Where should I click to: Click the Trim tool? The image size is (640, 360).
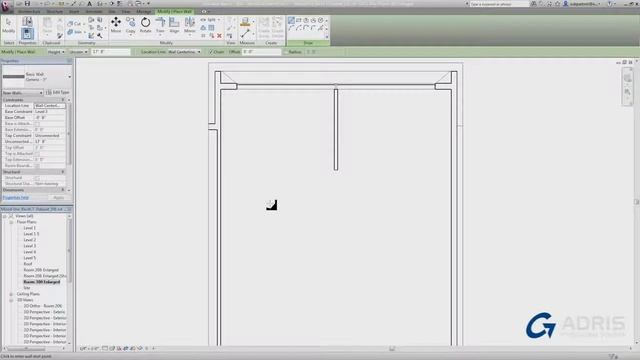pos(160,25)
